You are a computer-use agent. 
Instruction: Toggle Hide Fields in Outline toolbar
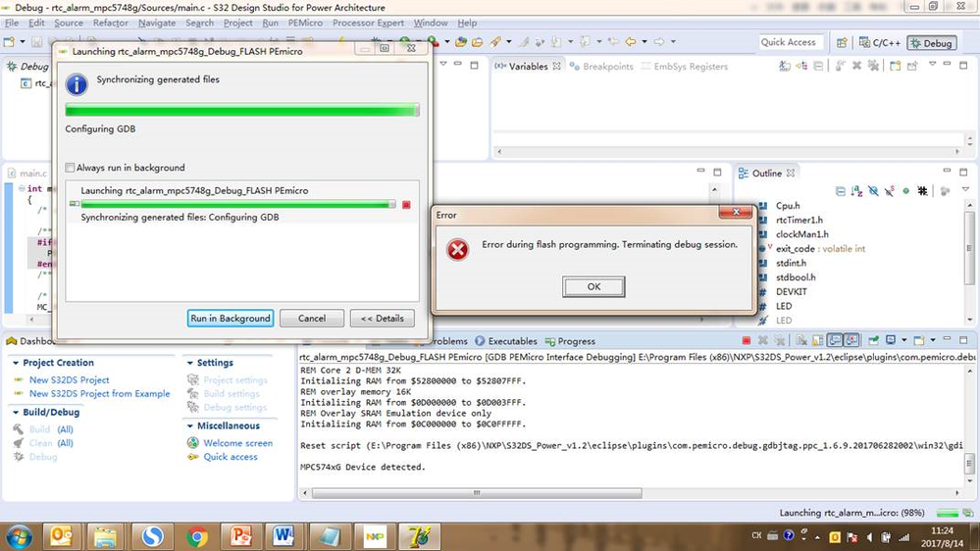pos(873,191)
